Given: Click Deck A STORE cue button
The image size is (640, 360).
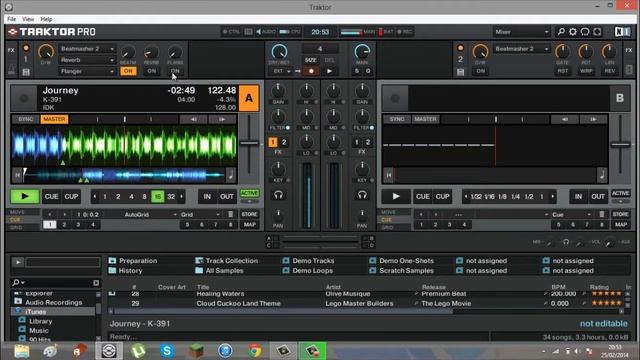Looking at the screenshot, I should click(249, 214).
